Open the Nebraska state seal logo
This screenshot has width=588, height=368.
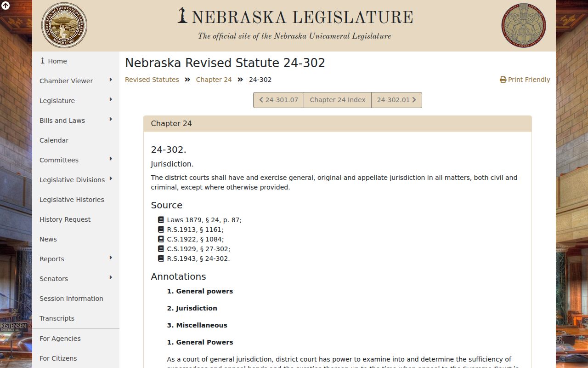64,25
